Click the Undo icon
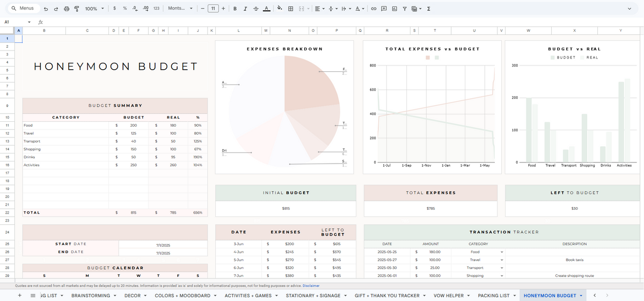Image resolution: width=644 pixels, height=301 pixels. pyautogui.click(x=46, y=9)
